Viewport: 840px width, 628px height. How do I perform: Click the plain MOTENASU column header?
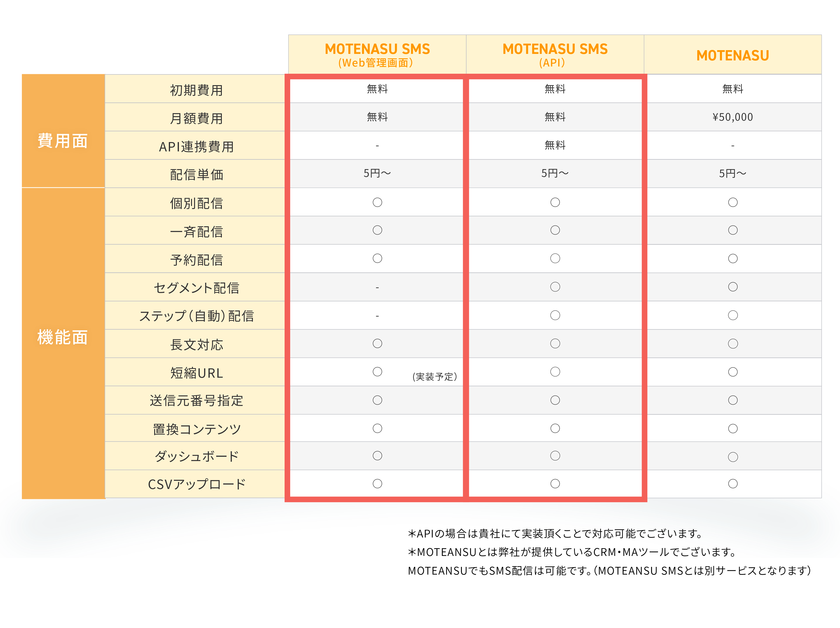tap(732, 56)
